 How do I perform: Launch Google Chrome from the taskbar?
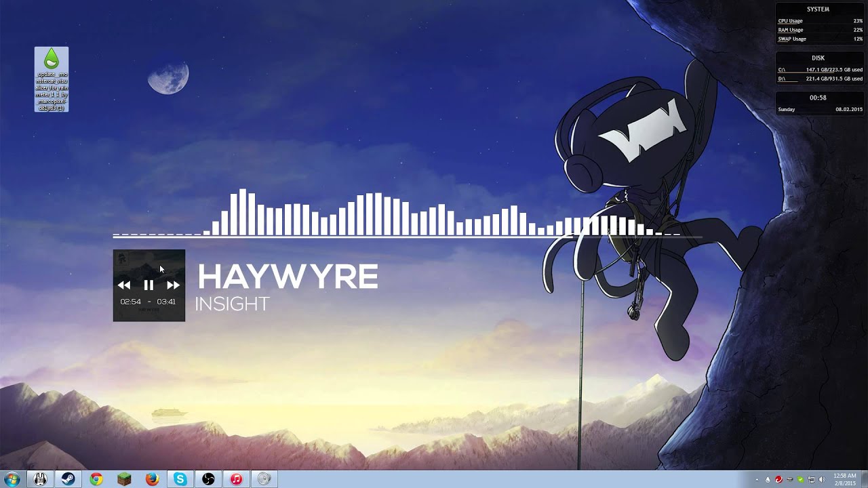(96, 479)
